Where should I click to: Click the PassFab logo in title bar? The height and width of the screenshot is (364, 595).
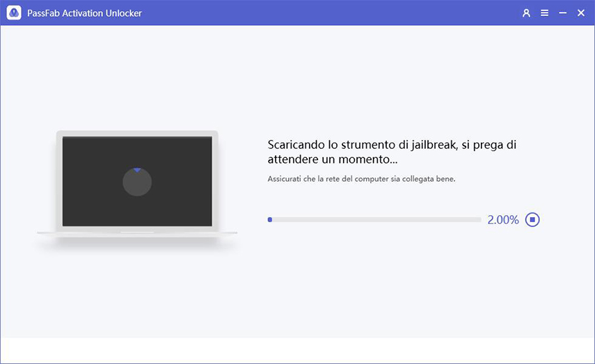13,13
